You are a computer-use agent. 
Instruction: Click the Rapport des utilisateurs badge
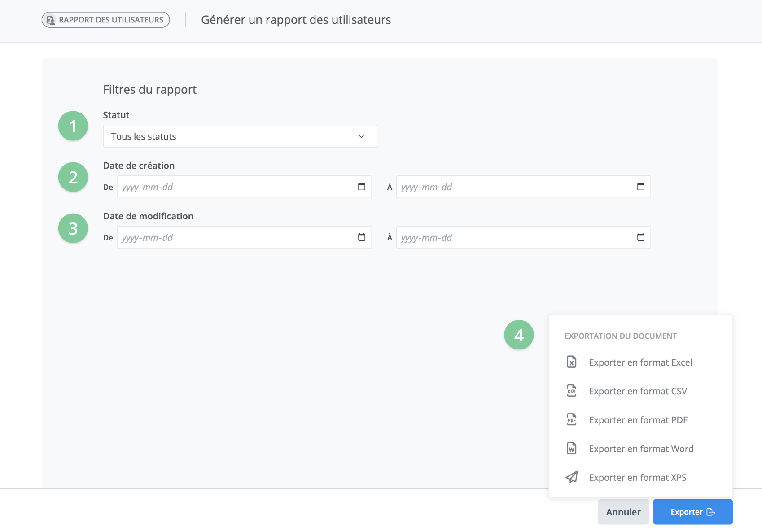click(106, 20)
